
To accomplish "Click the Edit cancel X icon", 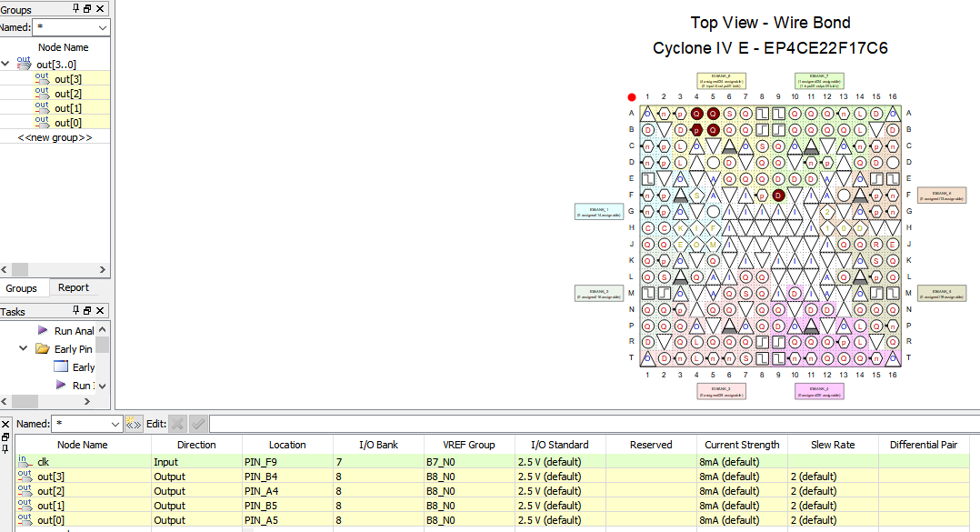I will tap(177, 424).
